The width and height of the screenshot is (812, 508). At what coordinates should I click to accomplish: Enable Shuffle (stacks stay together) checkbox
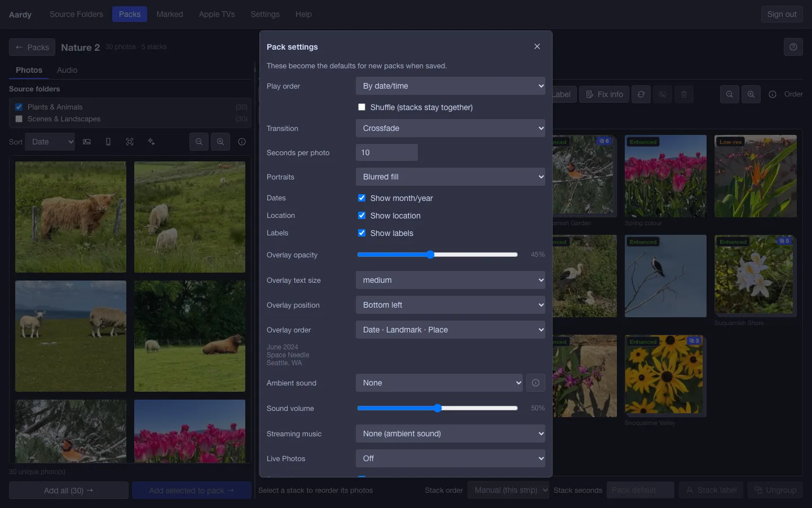click(361, 107)
